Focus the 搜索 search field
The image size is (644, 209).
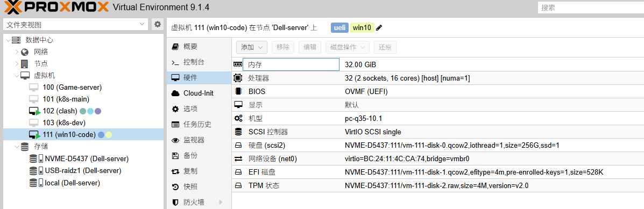591,8
